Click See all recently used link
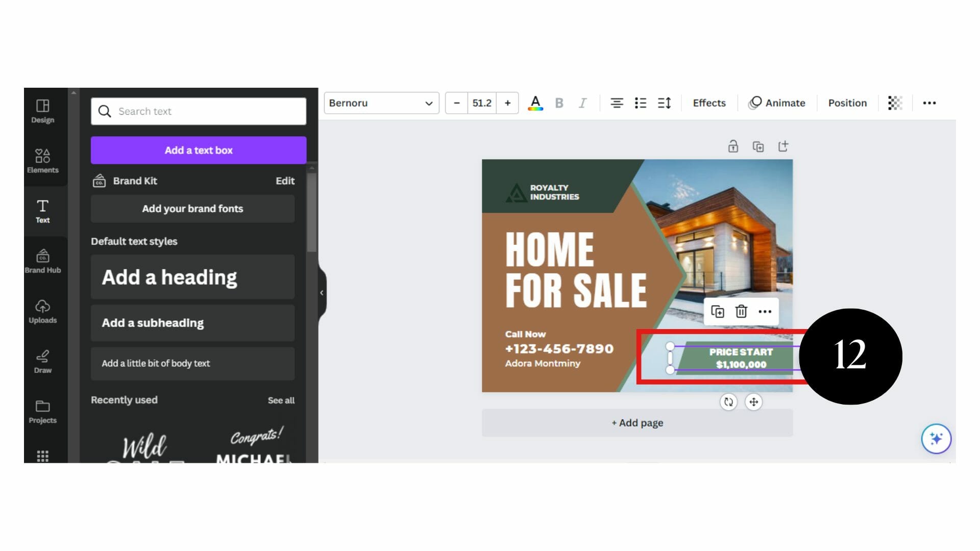Viewport: 980px width, 551px height. coord(281,400)
